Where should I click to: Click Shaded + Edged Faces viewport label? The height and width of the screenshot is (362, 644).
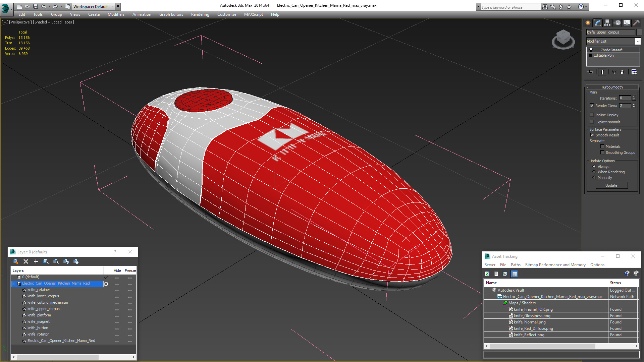coord(53,22)
